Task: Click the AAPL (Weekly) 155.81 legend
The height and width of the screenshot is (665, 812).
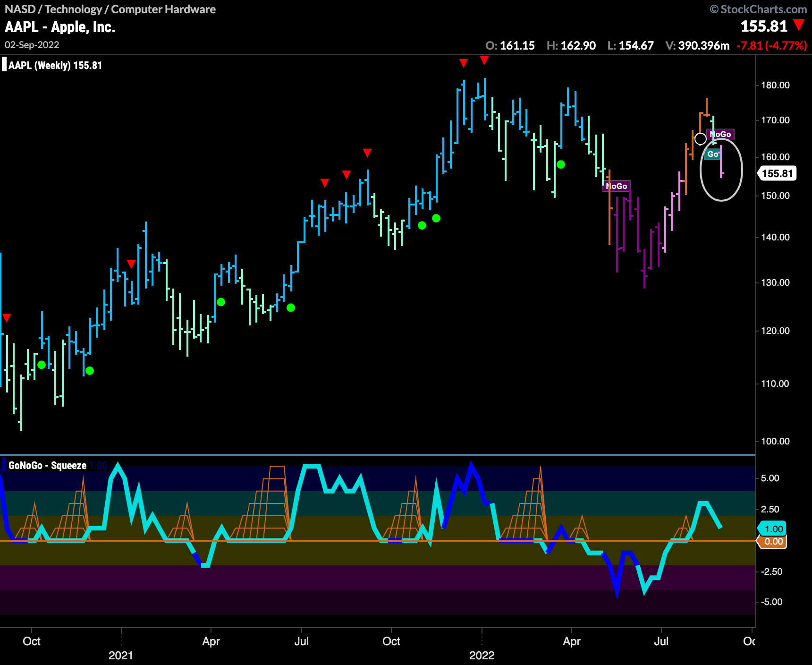Action: (x=55, y=65)
